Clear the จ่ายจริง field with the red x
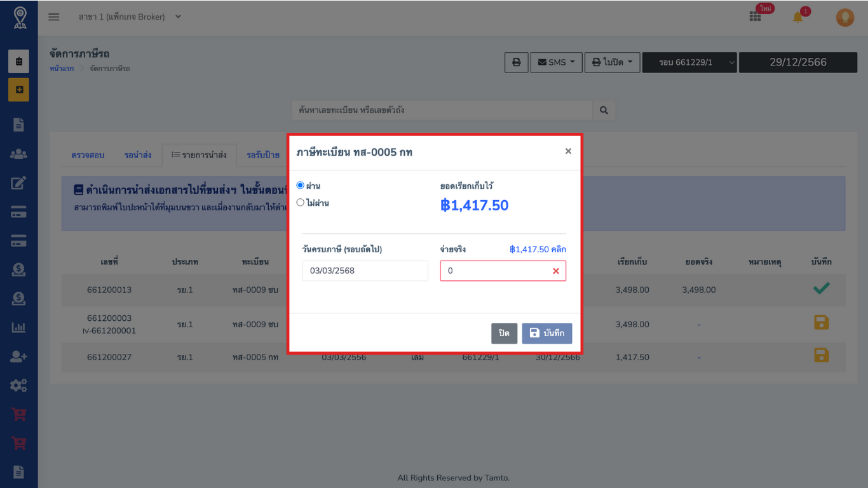868x488 pixels. pyautogui.click(x=556, y=271)
